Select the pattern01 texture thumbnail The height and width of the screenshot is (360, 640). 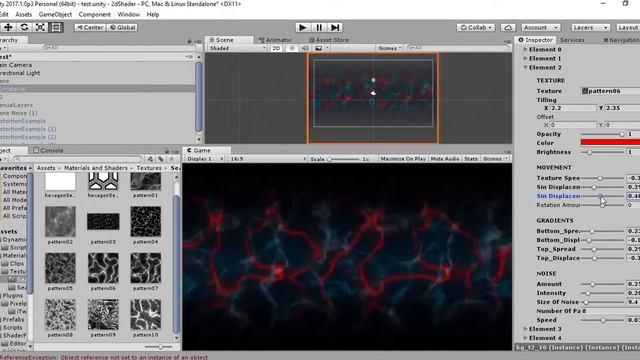point(146,182)
